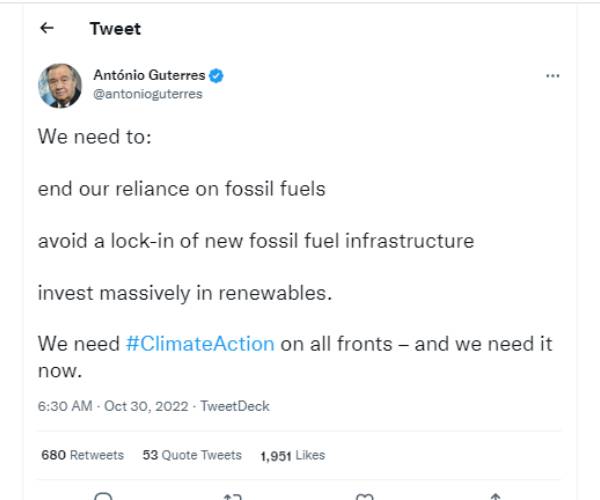Go back using the left arrow
Viewport: 600px width, 500px height.
coord(46,28)
